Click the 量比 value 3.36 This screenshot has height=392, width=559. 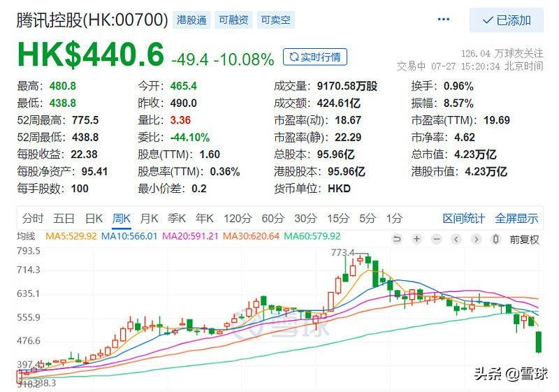180,120
